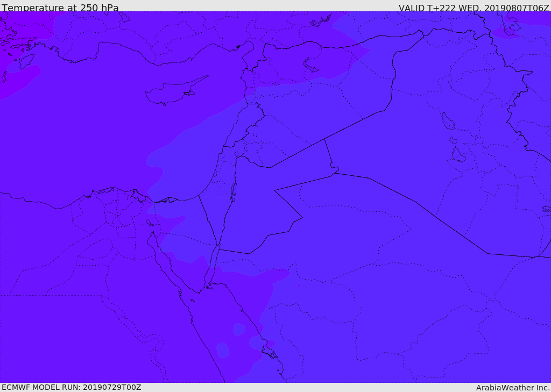Click the 'ECMWF MODEL RUN: 20190729T00Z' label
Image resolution: width=551 pixels, height=392 pixels.
72,387
